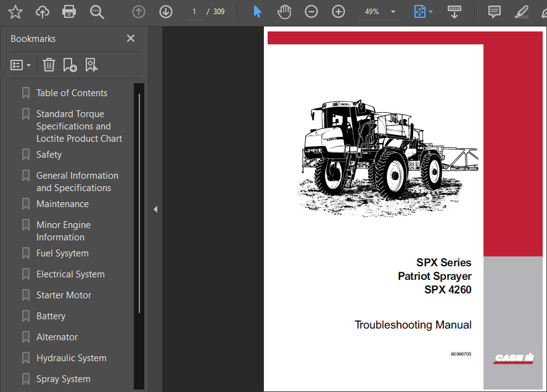Delete the selected bookmark with the trash icon
547x392 pixels.
[49, 65]
